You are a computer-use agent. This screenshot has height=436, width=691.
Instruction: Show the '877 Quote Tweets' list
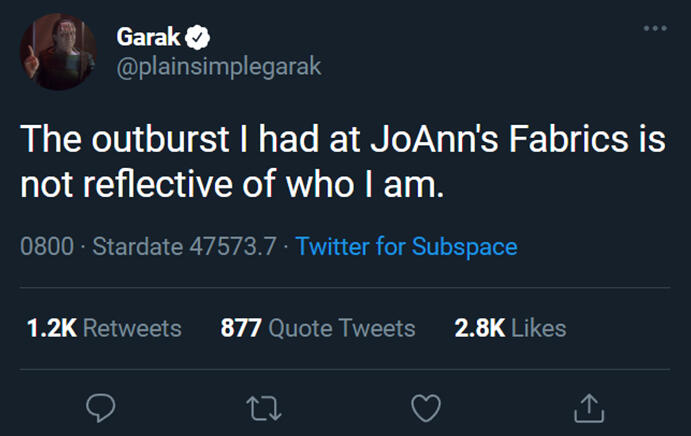coord(317,328)
